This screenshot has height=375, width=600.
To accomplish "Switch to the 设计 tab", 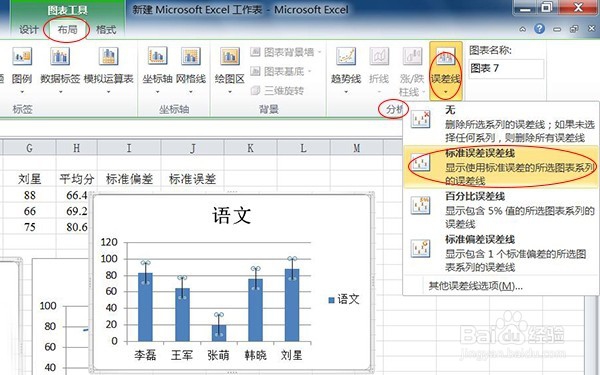I will coord(29,29).
